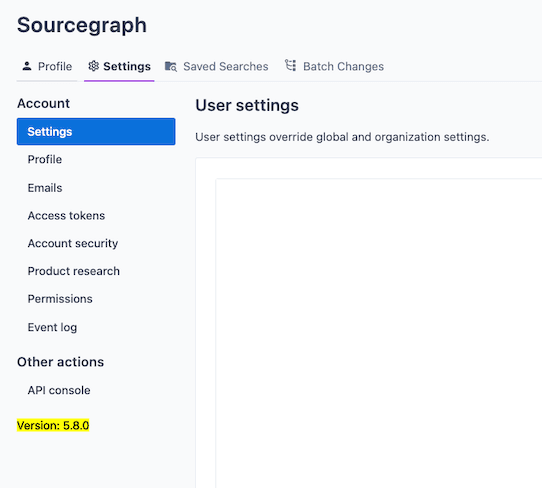Click inside the user settings editor
542x488 pixels.
(379, 333)
